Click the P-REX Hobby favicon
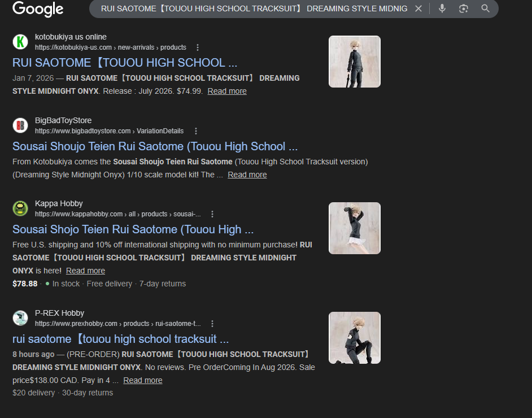This screenshot has height=418, width=532. click(20, 318)
